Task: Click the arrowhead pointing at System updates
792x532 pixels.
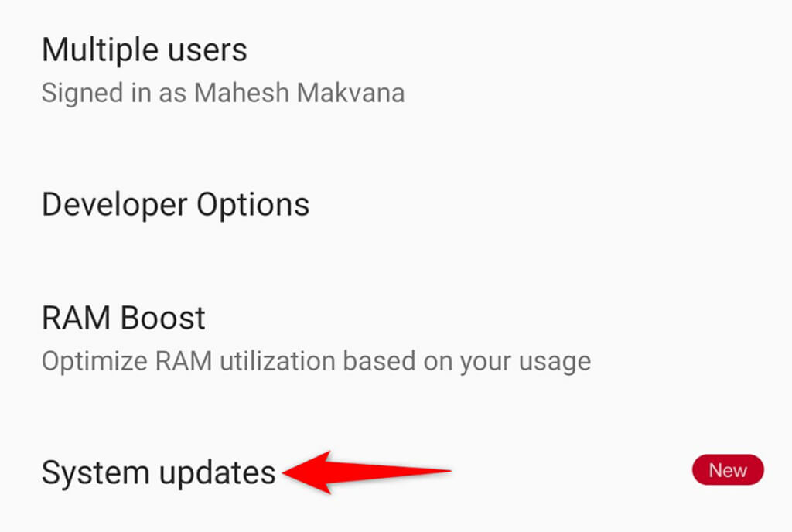Action: pyautogui.click(x=308, y=472)
